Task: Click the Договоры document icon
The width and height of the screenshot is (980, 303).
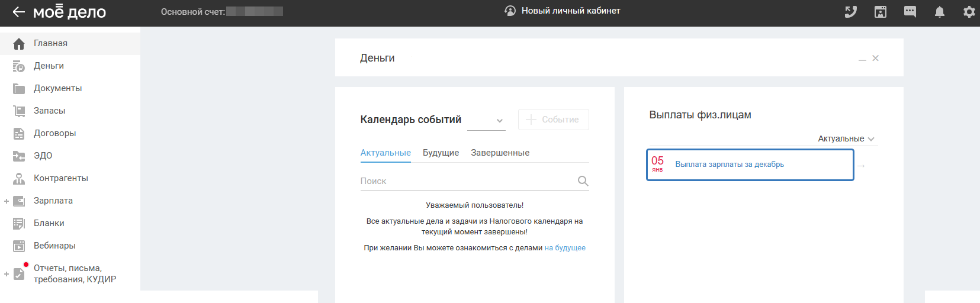Action: click(x=19, y=134)
